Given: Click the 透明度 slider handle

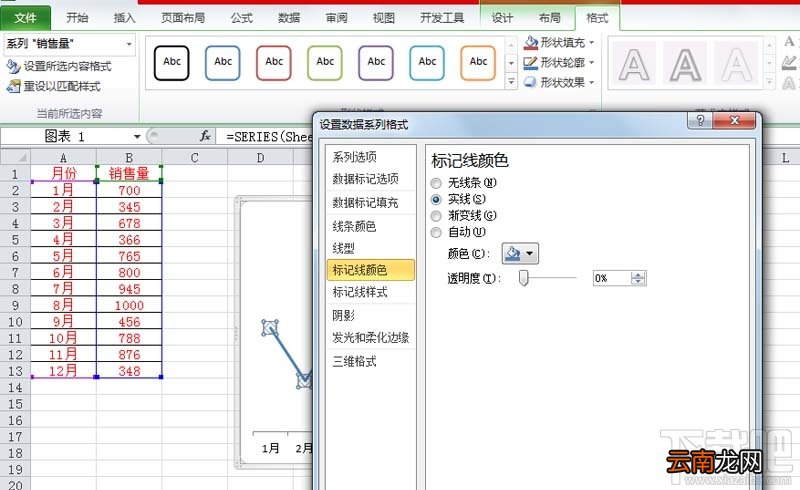Looking at the screenshot, I should tap(523, 278).
